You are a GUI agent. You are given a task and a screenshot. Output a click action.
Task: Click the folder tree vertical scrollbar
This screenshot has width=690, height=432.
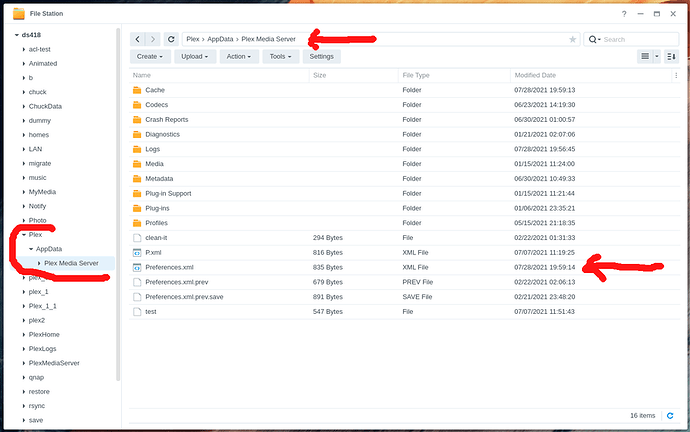118,205
